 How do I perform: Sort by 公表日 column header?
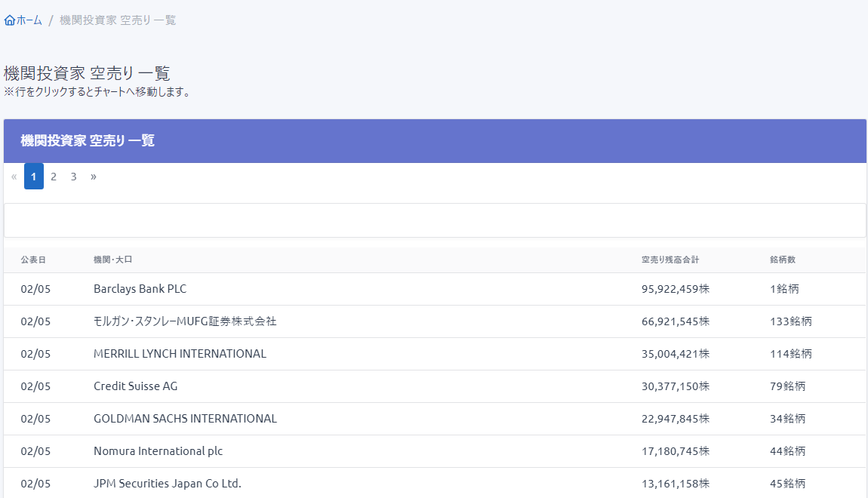pyautogui.click(x=33, y=260)
